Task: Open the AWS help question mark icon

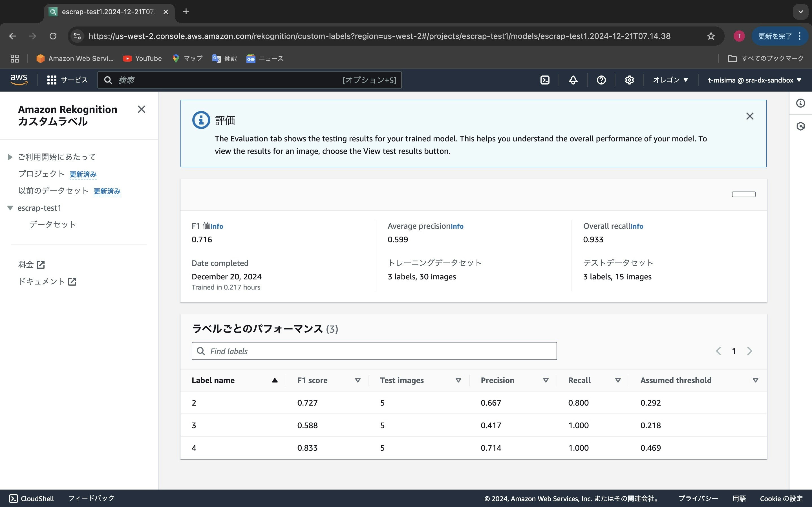Action: (x=601, y=80)
